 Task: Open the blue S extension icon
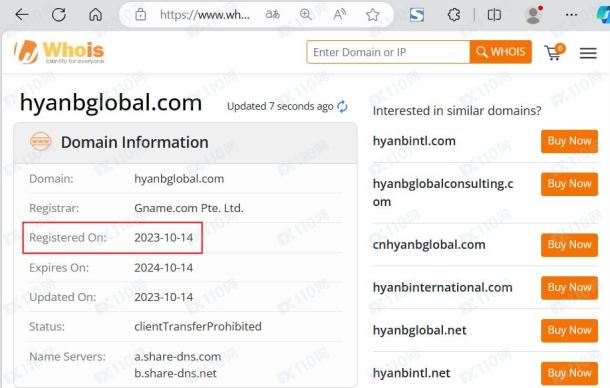point(417,15)
